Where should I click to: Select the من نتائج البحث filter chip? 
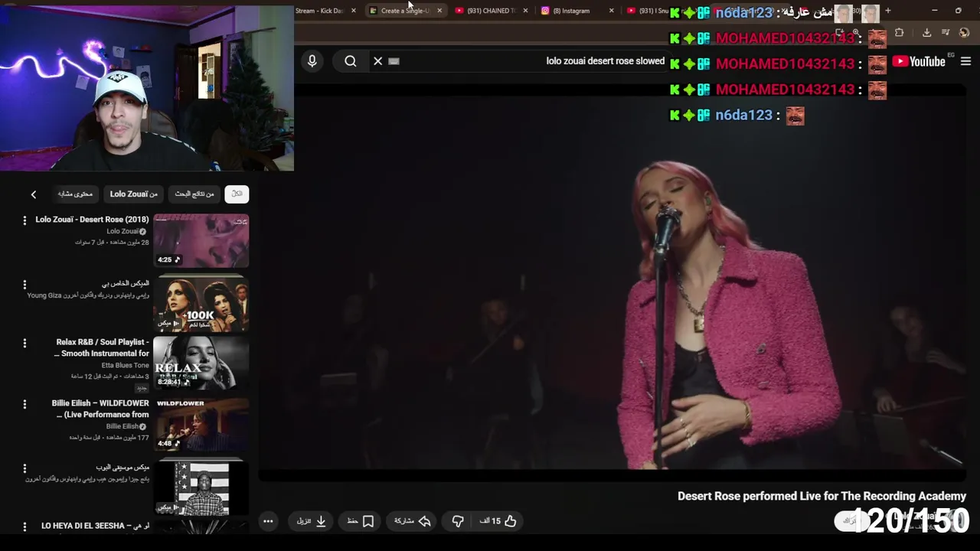194,194
